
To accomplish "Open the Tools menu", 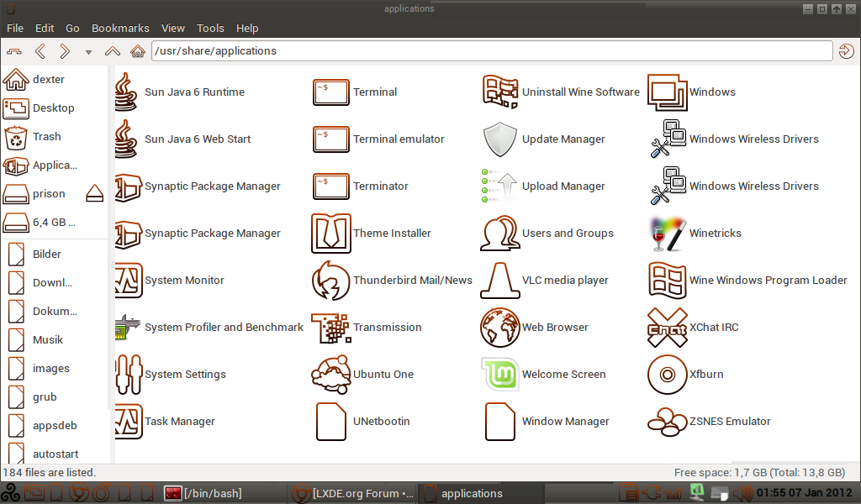I will point(210,28).
